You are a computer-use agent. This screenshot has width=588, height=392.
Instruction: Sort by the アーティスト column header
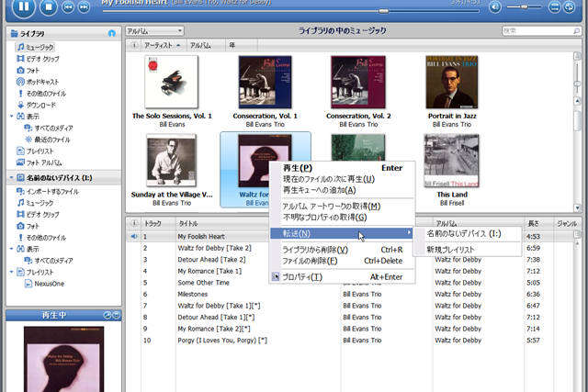(x=163, y=44)
